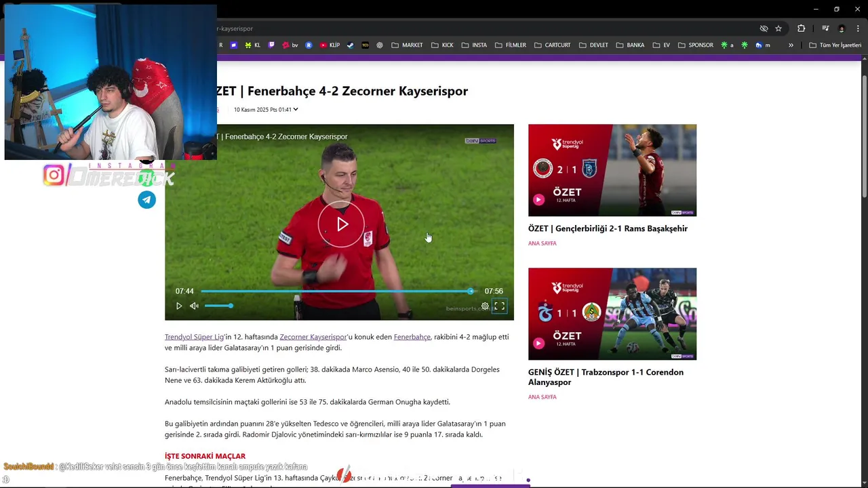Screen dimensions: 868x488
Task: Open the MARKET bookmarks folder
Action: coord(407,45)
